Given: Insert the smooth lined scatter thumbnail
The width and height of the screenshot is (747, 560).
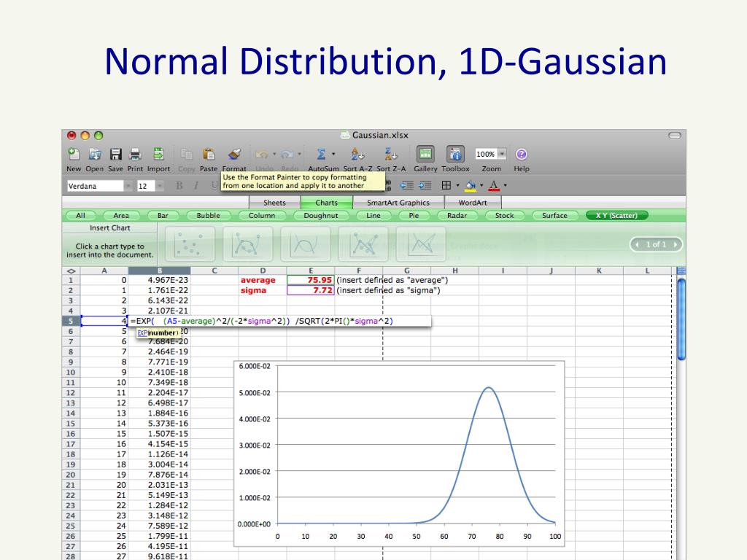Looking at the screenshot, I should (306, 244).
